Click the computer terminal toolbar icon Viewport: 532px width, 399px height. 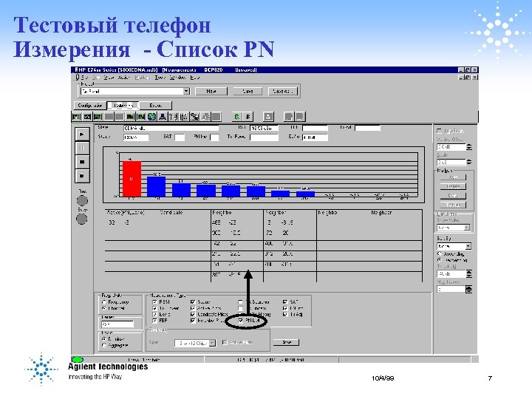tap(163, 117)
